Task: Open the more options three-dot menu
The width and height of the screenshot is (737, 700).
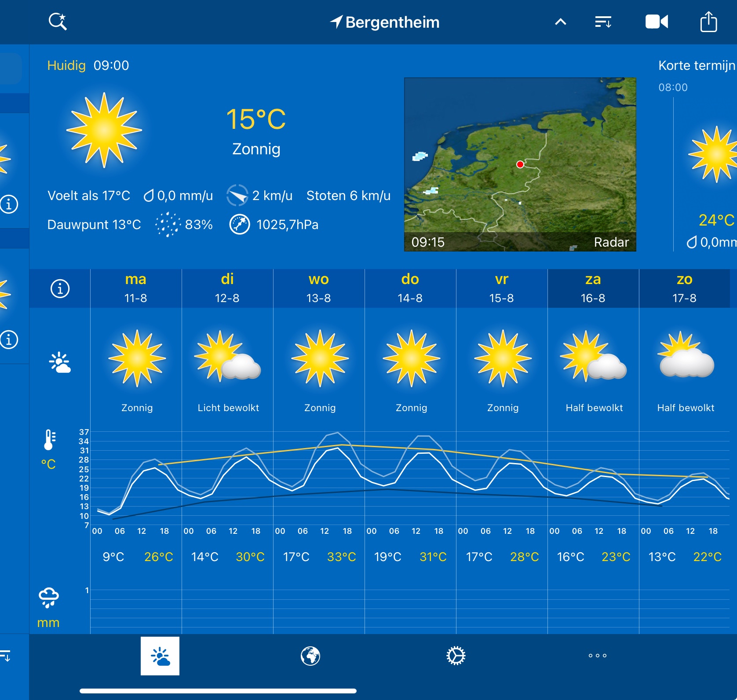Action: [x=597, y=656]
